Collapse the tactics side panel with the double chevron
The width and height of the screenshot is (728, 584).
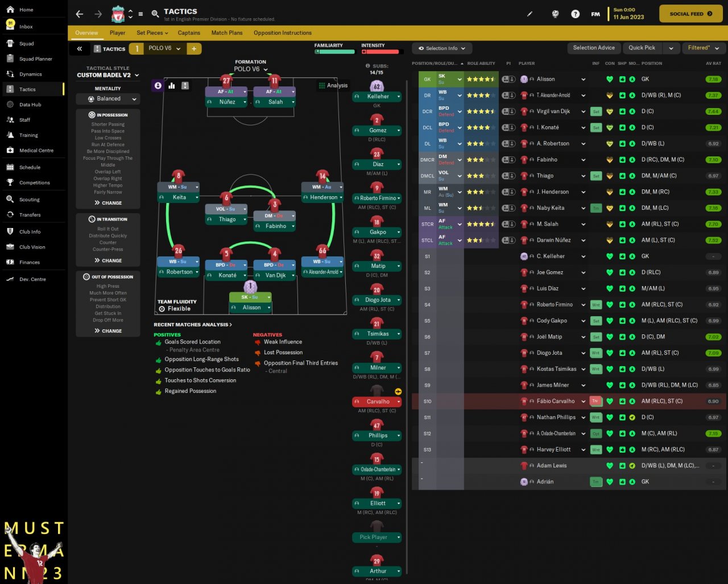pos(80,49)
